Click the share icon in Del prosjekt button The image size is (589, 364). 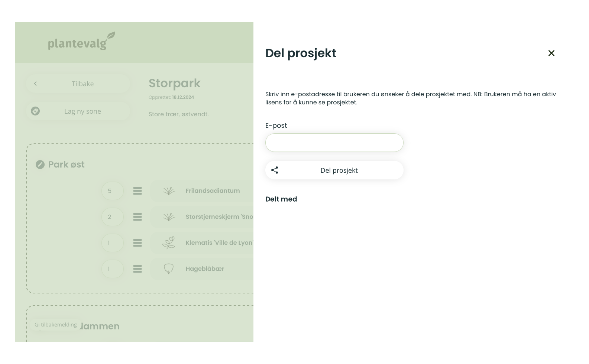(x=275, y=170)
